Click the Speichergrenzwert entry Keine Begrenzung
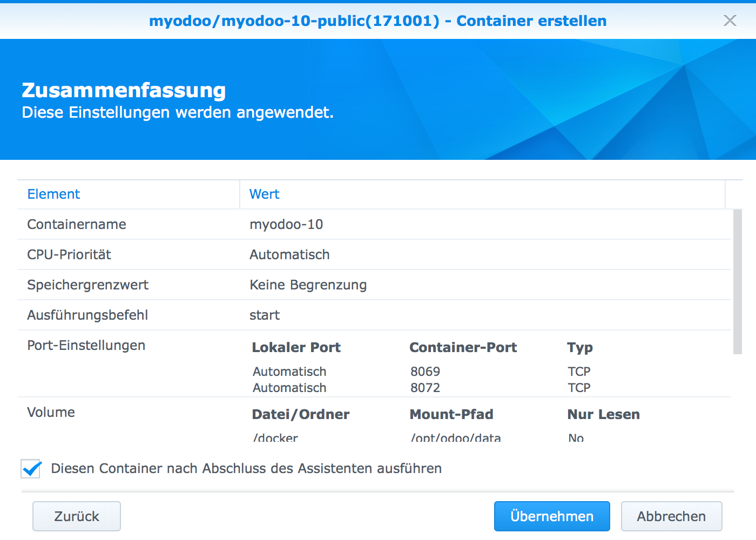 [x=308, y=285]
